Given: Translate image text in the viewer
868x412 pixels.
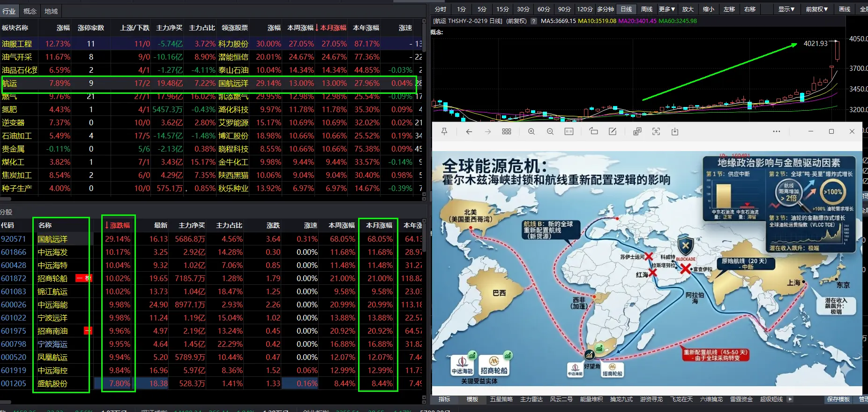Looking at the screenshot, I should [637, 132].
